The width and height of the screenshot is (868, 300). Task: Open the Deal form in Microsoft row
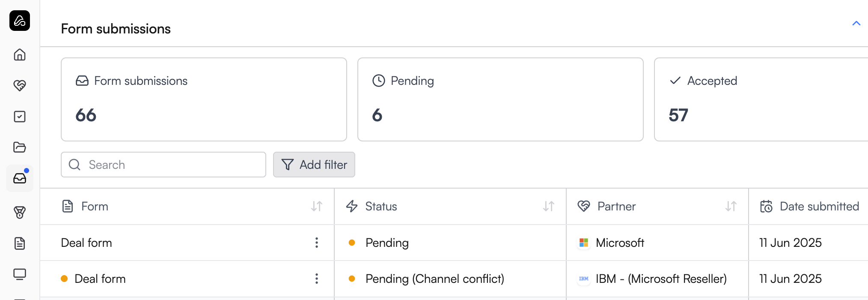click(86, 243)
